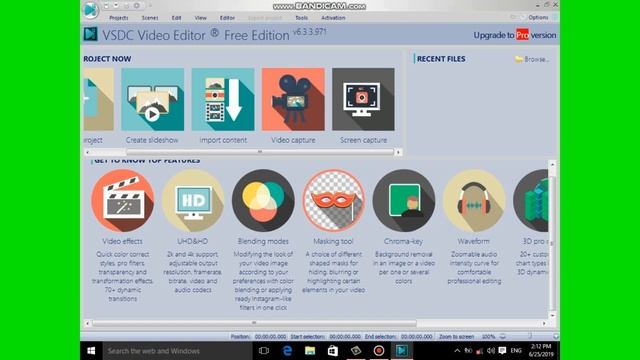Viewport: 640px width, 360px height.
Task: Click Zoom to screen in status bar
Action: tap(456, 337)
